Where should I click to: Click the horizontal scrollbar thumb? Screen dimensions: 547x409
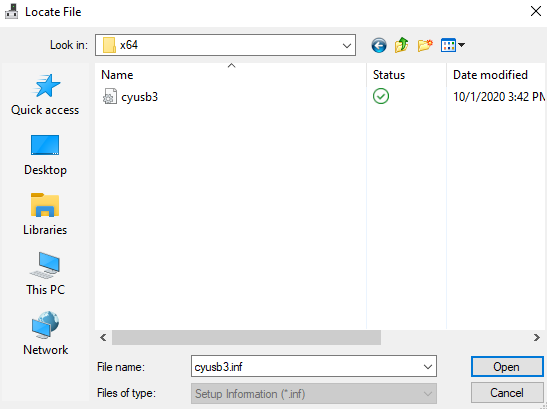pyautogui.click(x=246, y=337)
